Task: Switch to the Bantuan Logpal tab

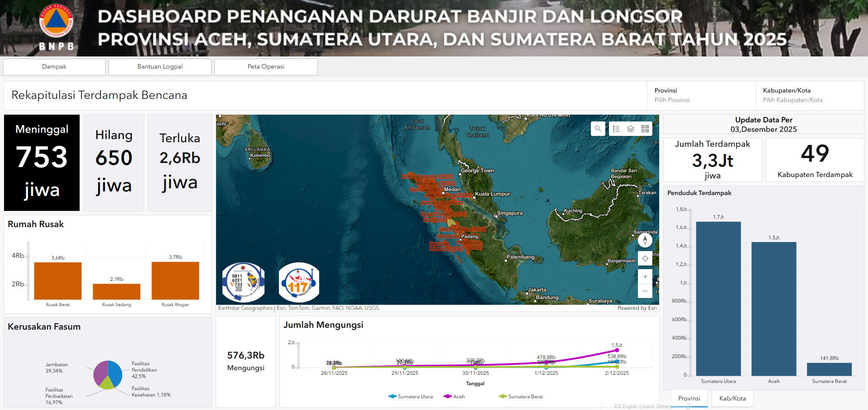Action: pyautogui.click(x=160, y=66)
